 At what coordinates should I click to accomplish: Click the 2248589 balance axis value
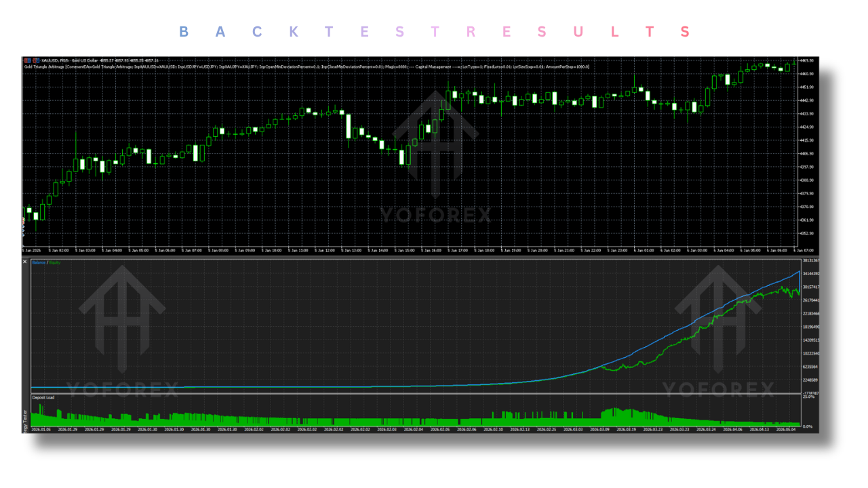810,380
